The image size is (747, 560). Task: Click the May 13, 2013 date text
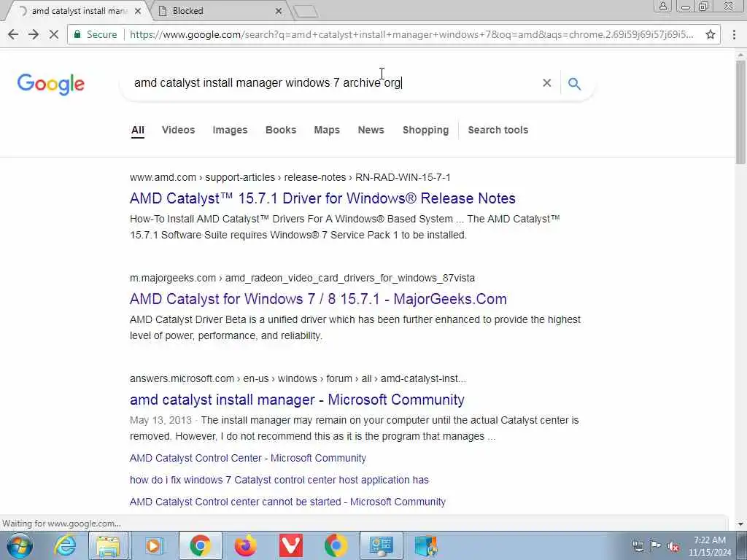click(x=160, y=421)
